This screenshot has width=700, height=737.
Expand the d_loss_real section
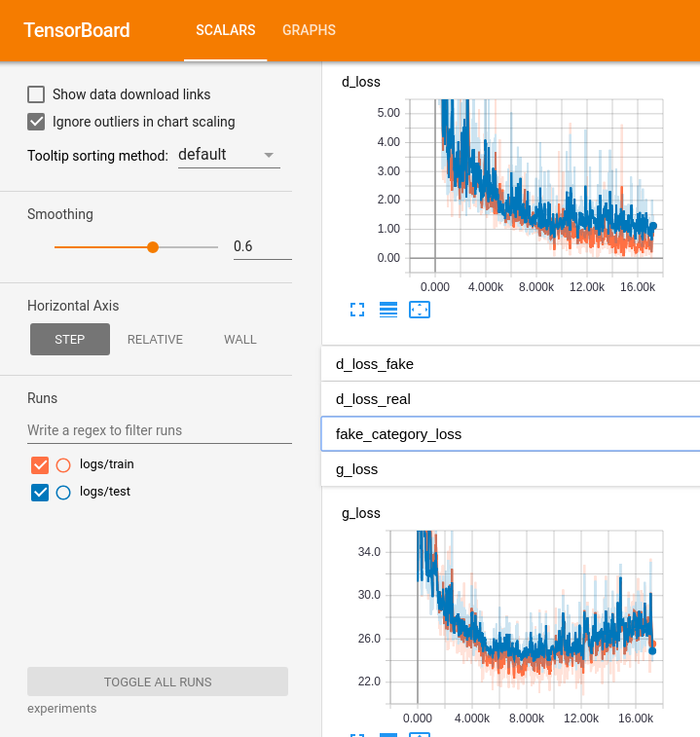coord(510,399)
